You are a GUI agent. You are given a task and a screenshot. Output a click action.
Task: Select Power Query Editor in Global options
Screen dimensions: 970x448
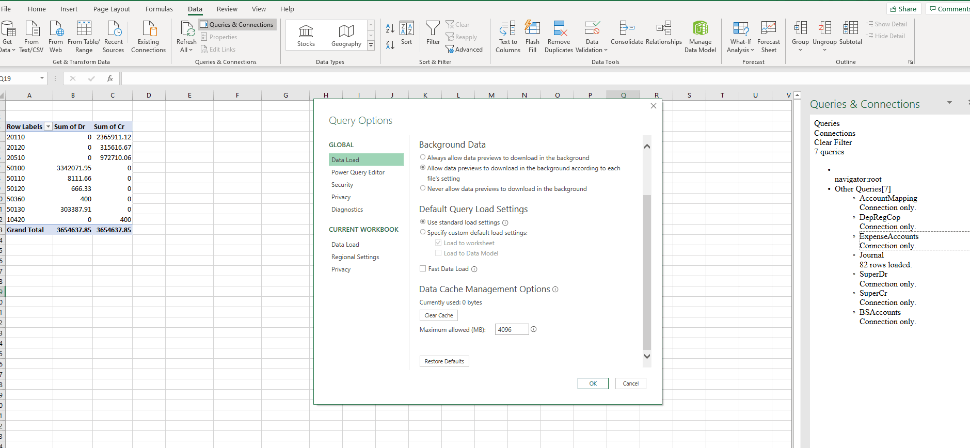[x=358, y=172]
